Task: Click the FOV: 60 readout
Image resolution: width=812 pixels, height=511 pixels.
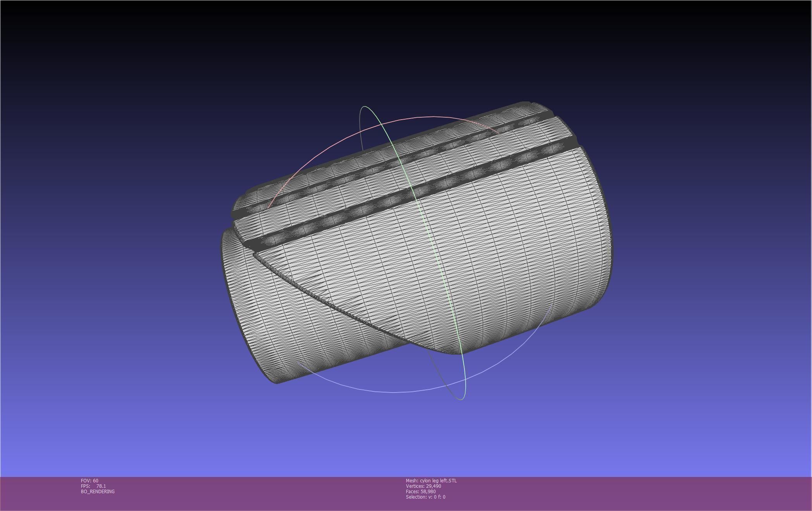Action: [89, 480]
